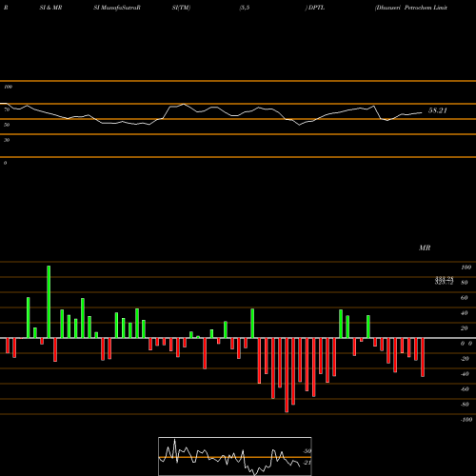Click the MR axis label -60
Screen dimensions: 476x476
[x=465, y=389]
